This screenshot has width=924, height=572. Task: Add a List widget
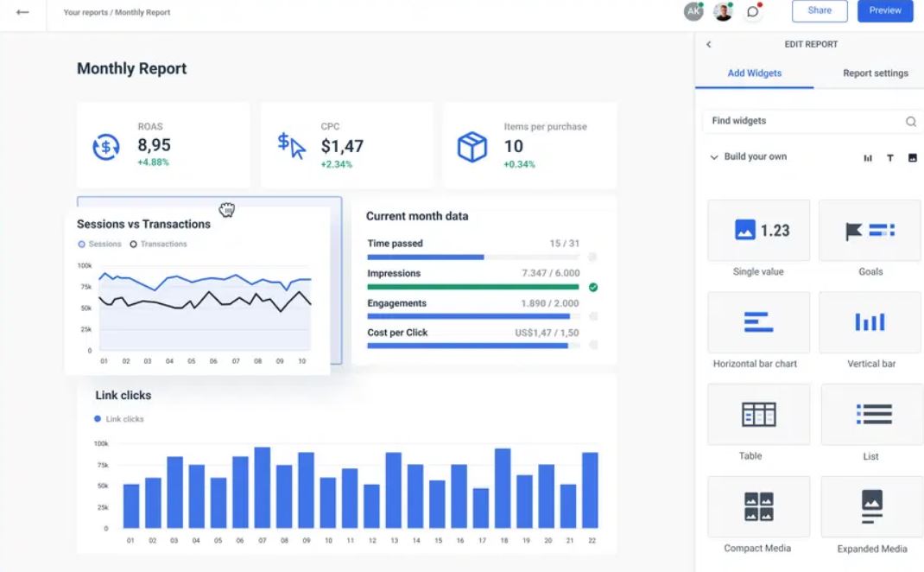871,415
